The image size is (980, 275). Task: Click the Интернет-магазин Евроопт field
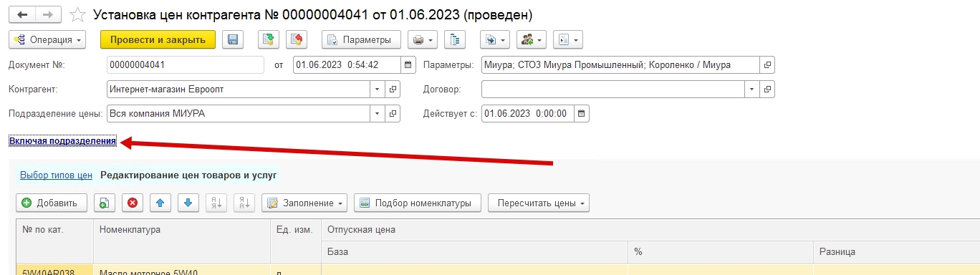[239, 90]
